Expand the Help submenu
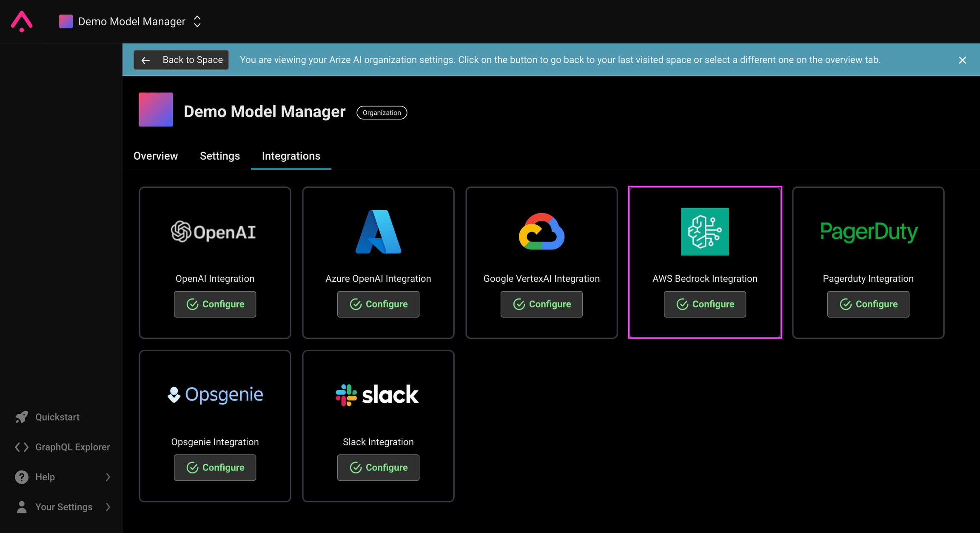This screenshot has height=533, width=980. [x=108, y=477]
